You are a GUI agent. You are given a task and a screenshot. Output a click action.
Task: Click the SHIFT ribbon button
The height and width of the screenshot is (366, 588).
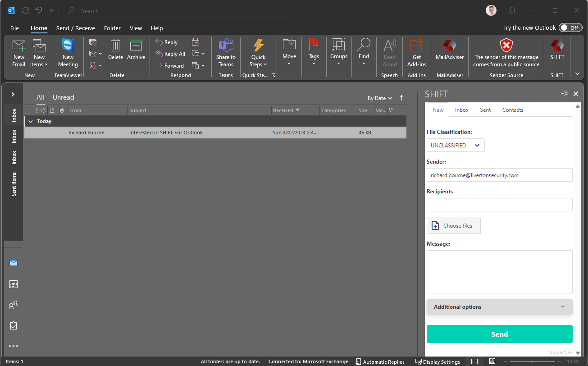557,50
